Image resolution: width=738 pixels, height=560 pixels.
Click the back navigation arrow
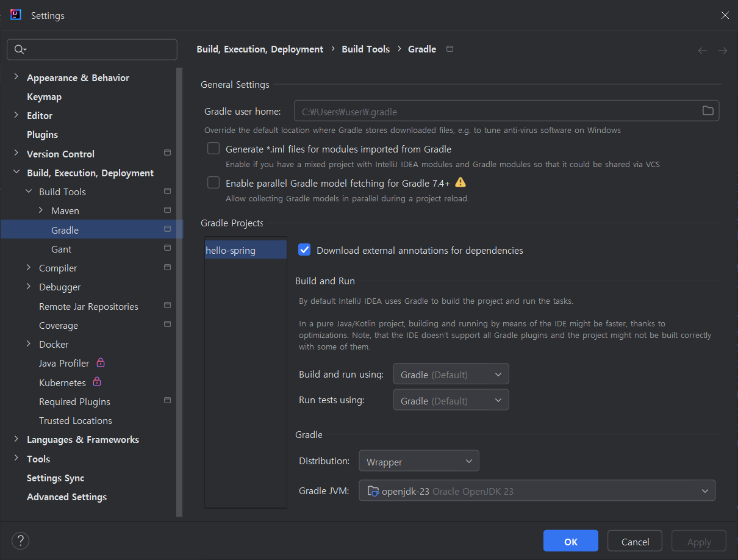(703, 51)
